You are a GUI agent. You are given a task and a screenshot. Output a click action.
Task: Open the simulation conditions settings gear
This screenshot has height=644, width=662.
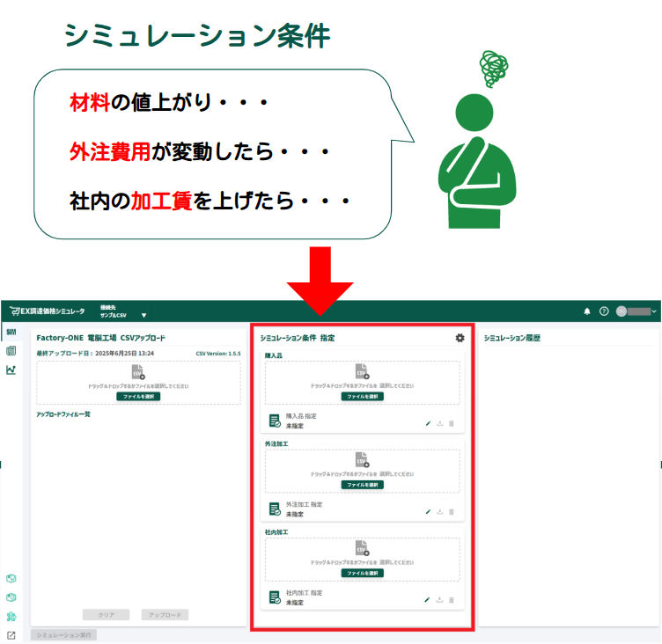[460, 338]
